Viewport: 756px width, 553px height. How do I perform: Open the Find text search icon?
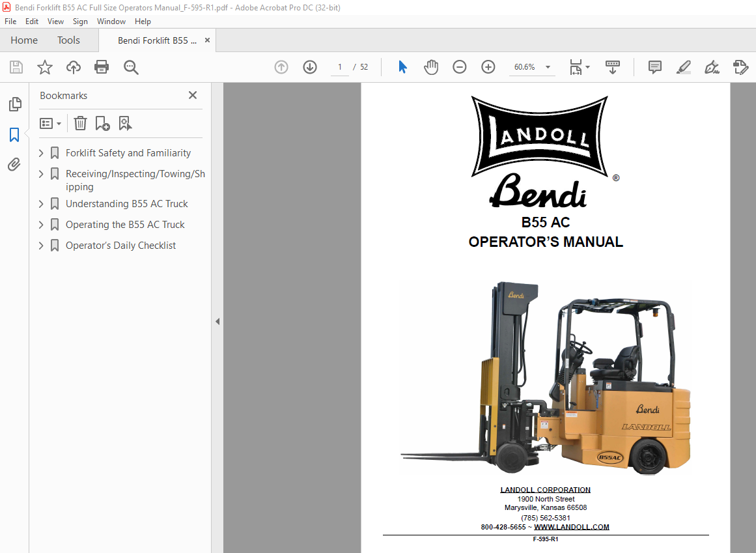pos(131,67)
